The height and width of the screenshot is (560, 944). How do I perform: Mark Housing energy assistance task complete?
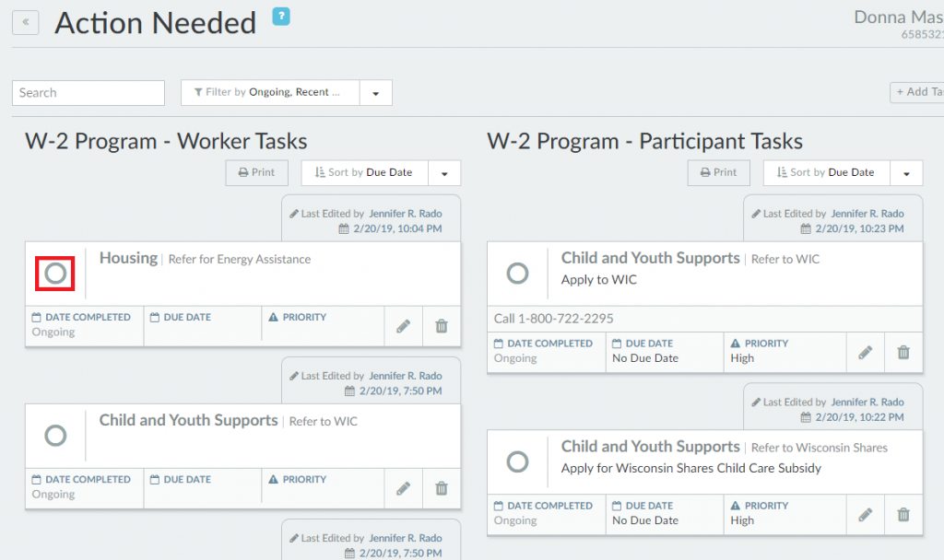coord(55,274)
